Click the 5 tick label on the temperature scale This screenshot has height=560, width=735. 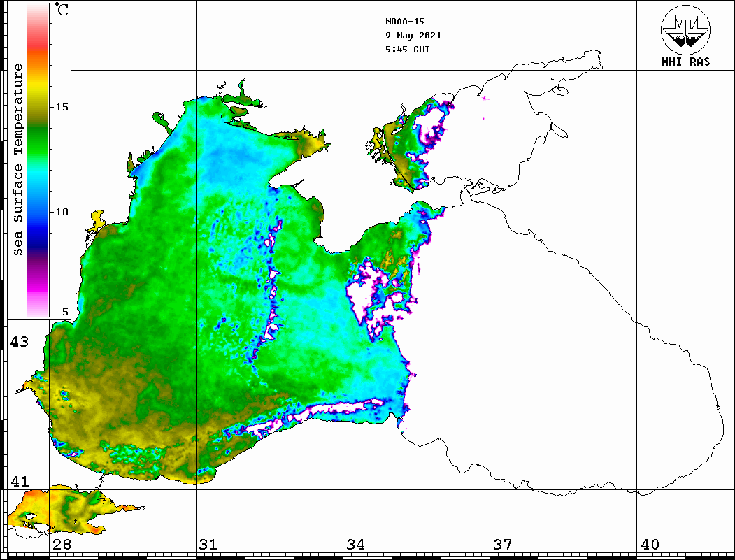(x=65, y=313)
